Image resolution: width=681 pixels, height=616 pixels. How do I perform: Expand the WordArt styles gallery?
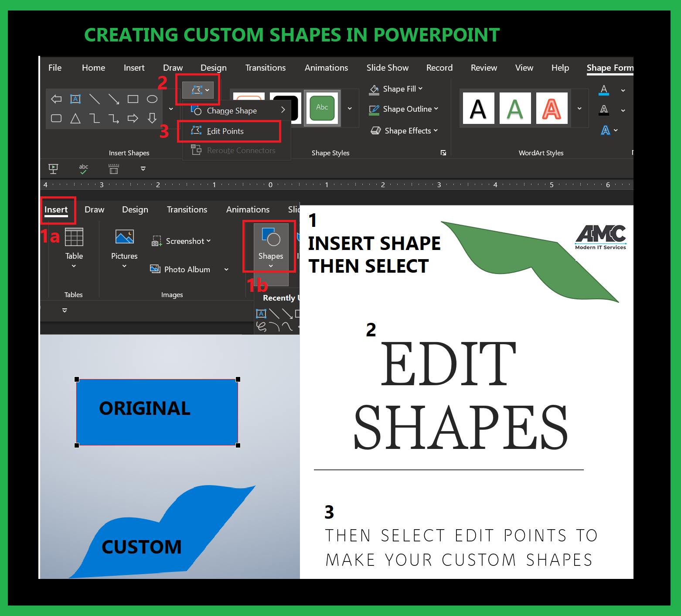point(579,108)
